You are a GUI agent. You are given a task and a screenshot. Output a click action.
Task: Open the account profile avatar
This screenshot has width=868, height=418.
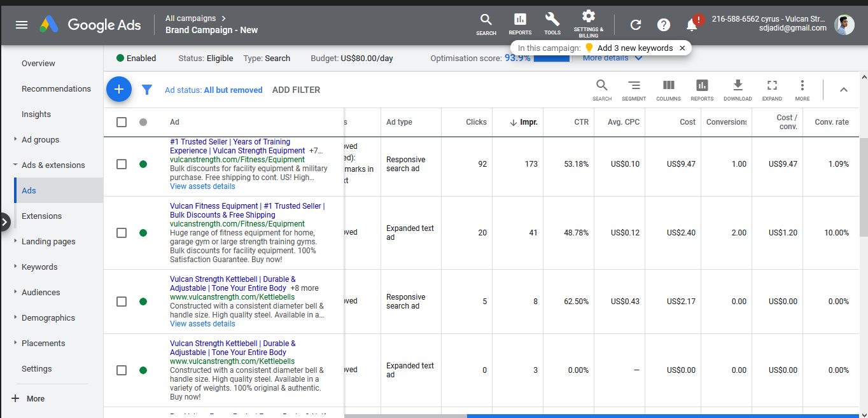point(844,25)
